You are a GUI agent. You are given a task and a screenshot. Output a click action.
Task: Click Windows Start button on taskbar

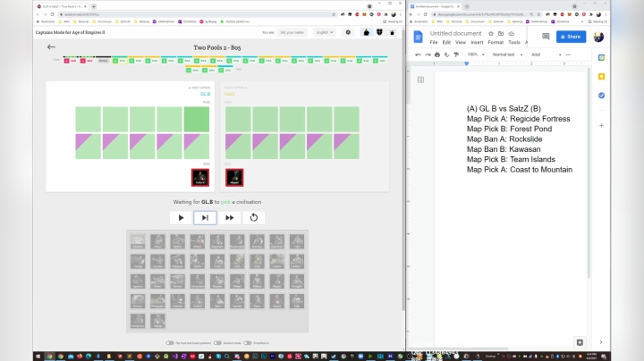point(38,357)
